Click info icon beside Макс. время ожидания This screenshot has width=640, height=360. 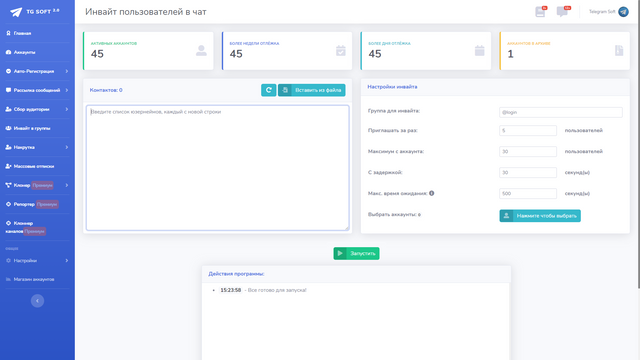click(x=431, y=193)
